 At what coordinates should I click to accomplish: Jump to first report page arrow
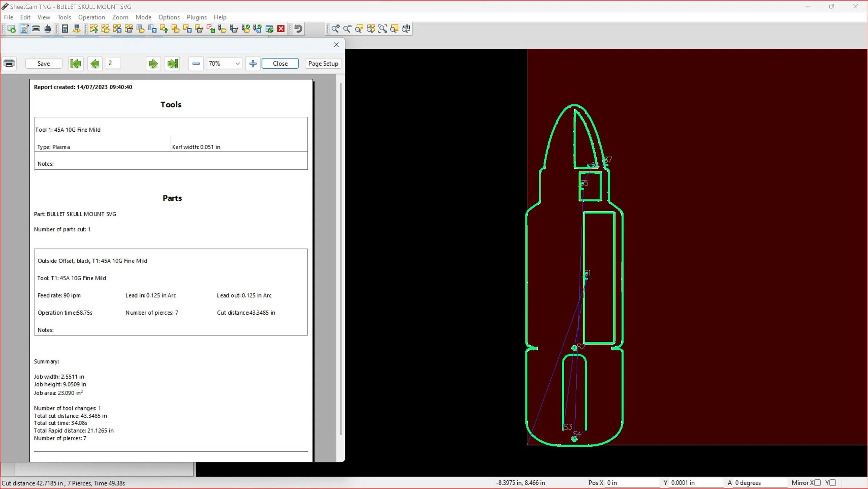(x=75, y=64)
